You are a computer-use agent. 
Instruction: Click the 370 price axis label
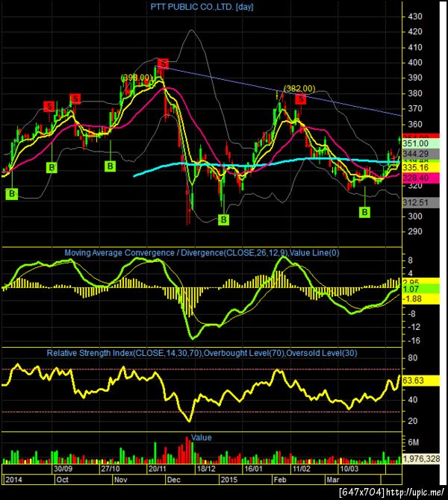(415, 109)
